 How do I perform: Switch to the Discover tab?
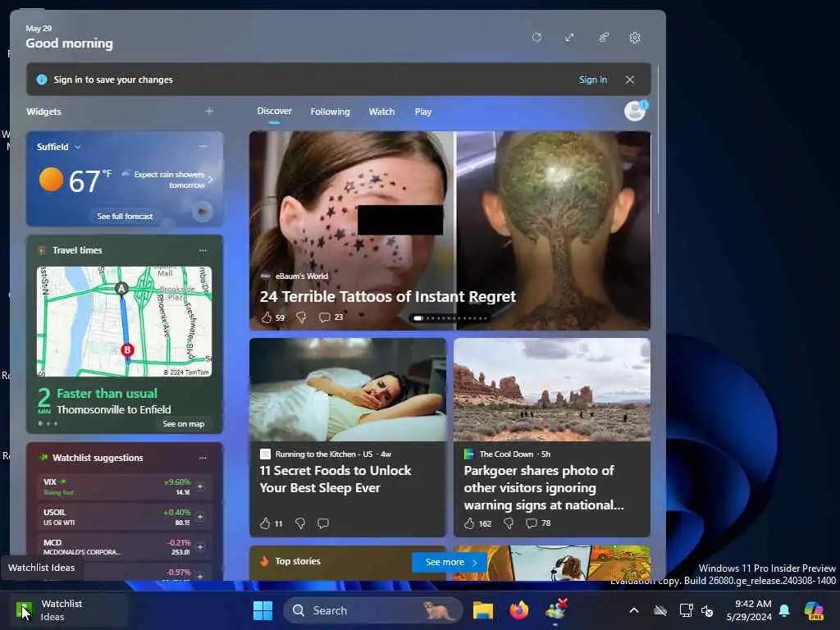(274, 111)
